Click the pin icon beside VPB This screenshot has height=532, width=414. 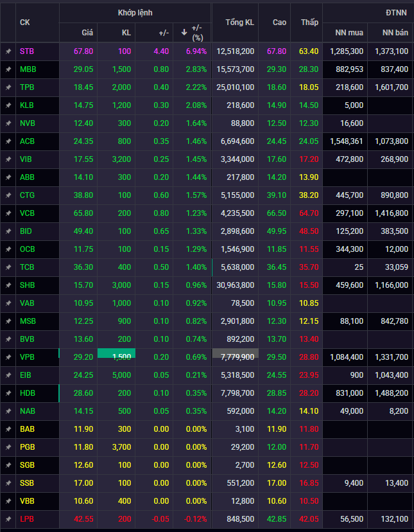tap(8, 357)
